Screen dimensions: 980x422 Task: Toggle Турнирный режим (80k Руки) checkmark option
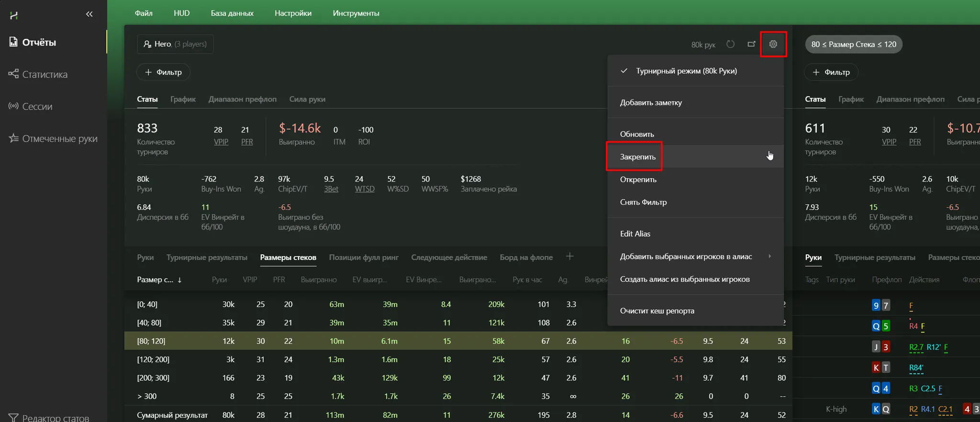(x=686, y=71)
